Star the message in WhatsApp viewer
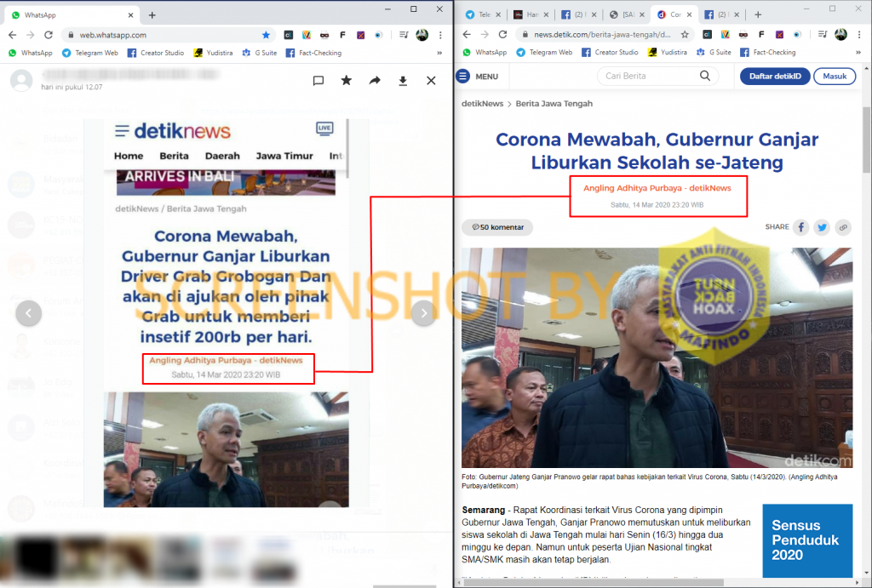Viewport: 872px width, 588px height. point(346,81)
